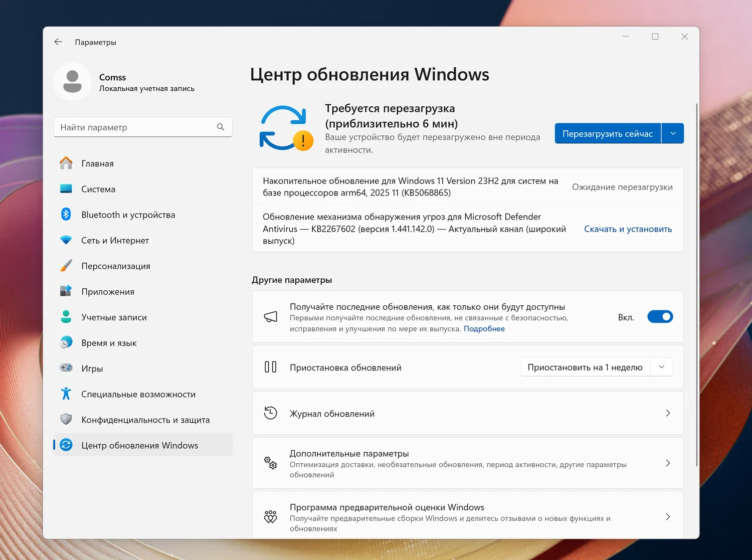Click the vertical scrollbar of settings page
Image resolution: width=752 pixels, height=560 pixels.
[x=696, y=285]
